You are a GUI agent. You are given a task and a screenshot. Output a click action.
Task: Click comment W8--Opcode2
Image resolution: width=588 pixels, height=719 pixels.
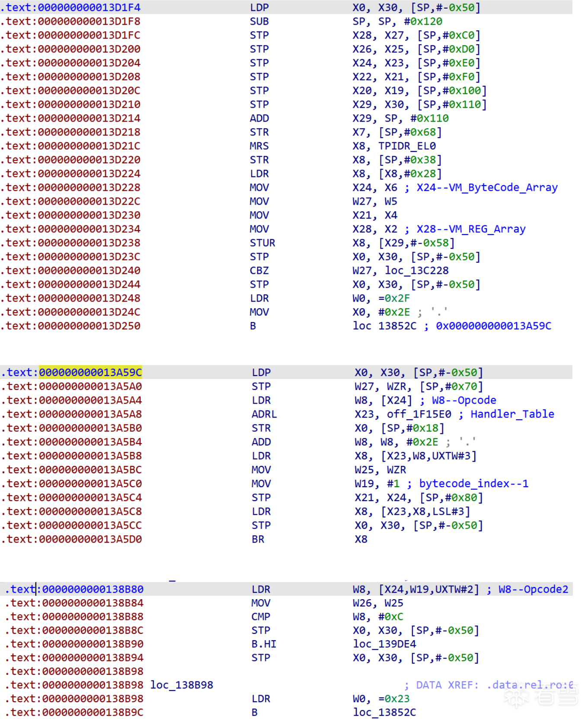(x=533, y=589)
